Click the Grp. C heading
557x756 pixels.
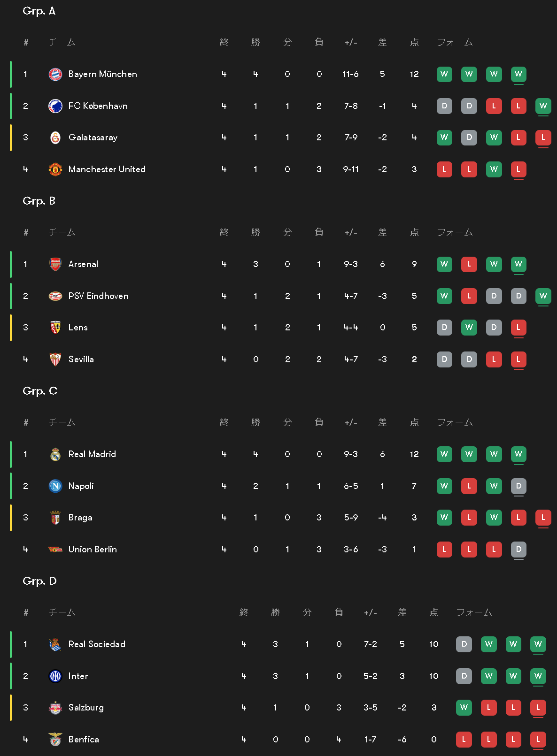coord(40,391)
